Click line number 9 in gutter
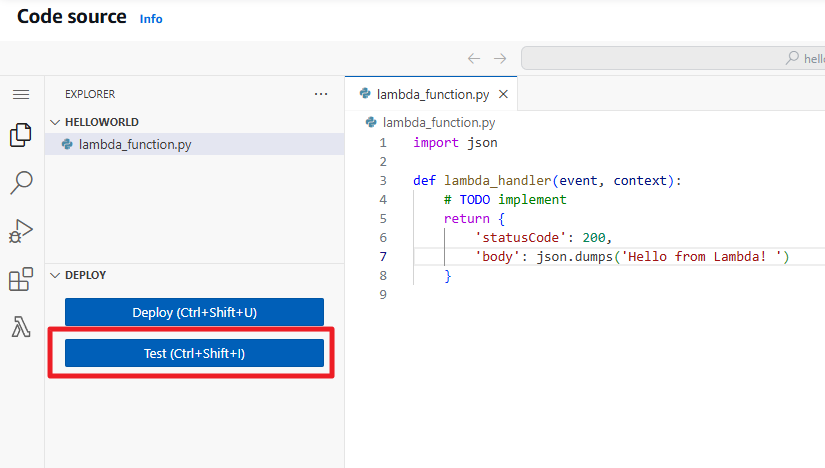This screenshot has width=825, height=468. (383, 294)
